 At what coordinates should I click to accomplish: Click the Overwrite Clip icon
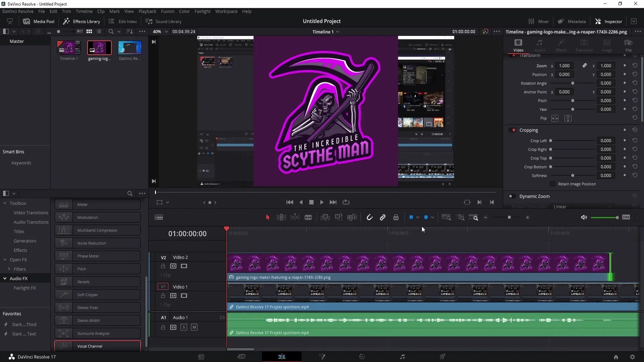pyautogui.click(x=339, y=218)
